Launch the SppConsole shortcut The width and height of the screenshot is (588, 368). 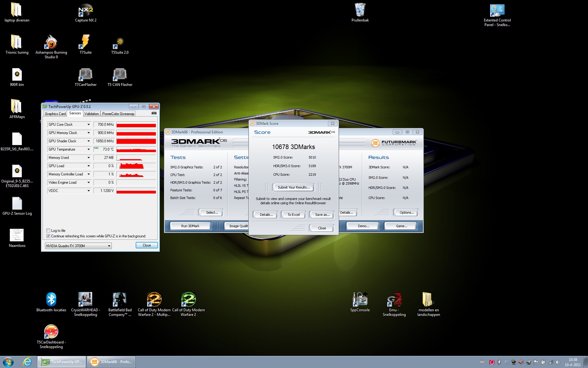360,302
